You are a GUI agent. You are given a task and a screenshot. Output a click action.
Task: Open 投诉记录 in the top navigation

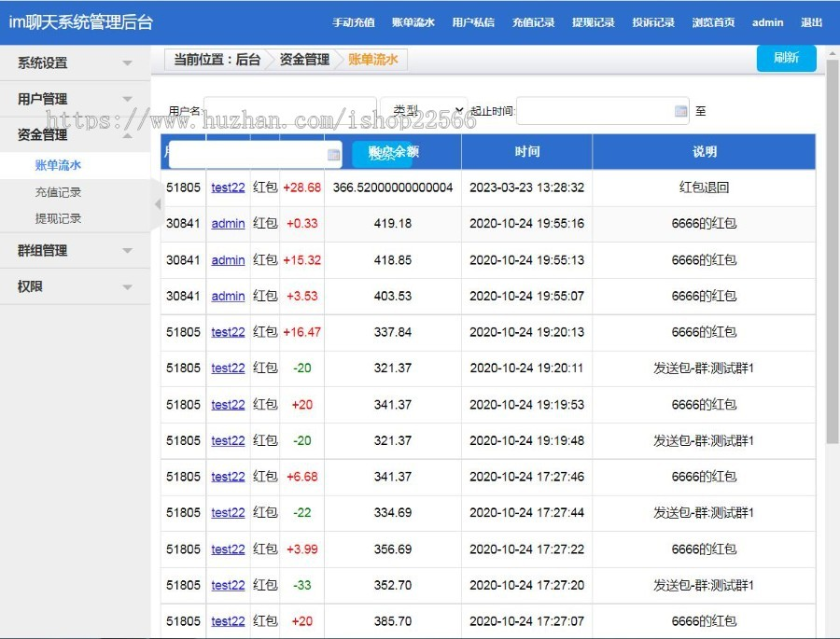652,22
